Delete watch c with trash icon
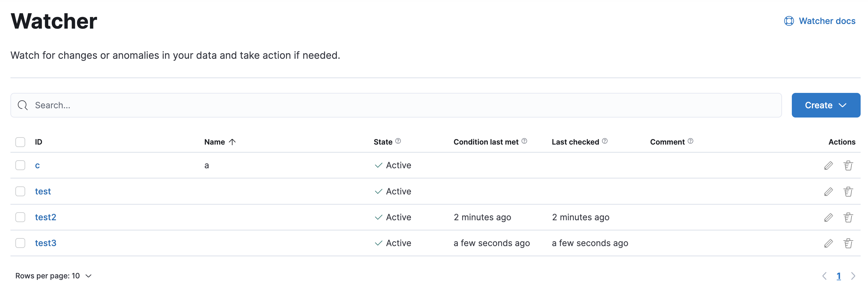 pyautogui.click(x=848, y=165)
